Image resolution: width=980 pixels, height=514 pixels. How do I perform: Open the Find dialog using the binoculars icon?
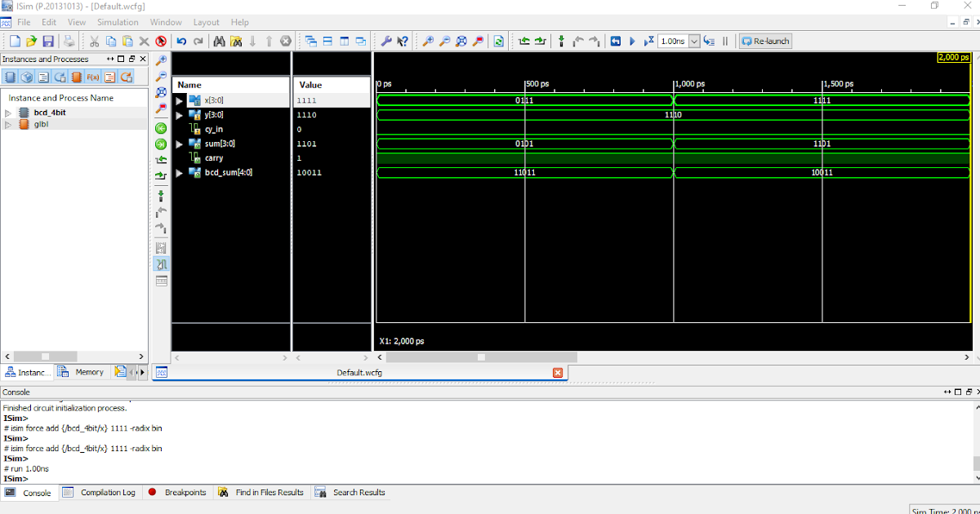(x=217, y=40)
